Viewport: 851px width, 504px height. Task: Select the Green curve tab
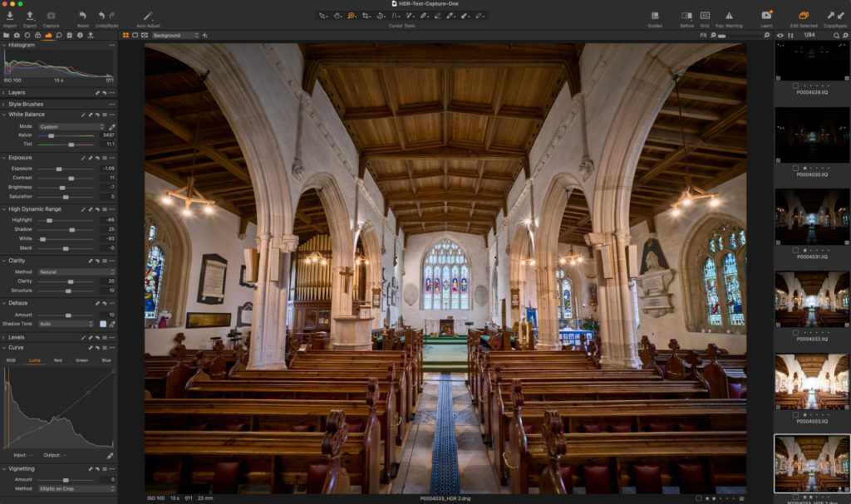pos(82,360)
